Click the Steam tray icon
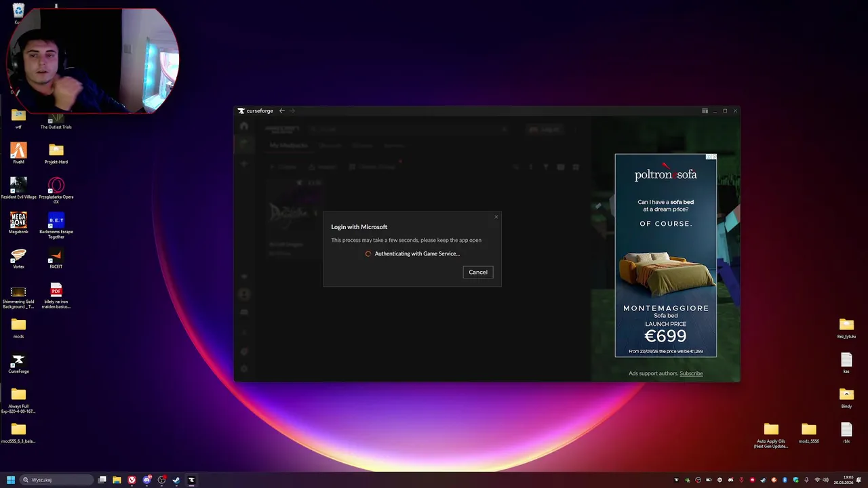The width and height of the screenshot is (868, 488). 763,480
